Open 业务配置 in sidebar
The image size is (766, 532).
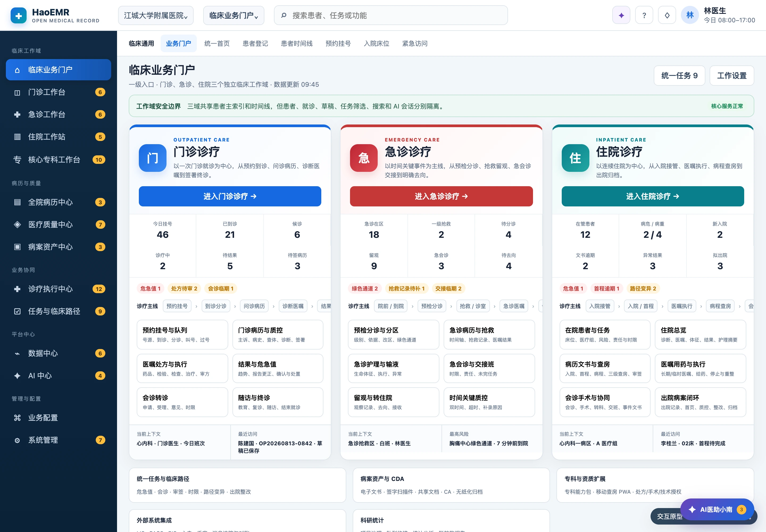pos(58,418)
